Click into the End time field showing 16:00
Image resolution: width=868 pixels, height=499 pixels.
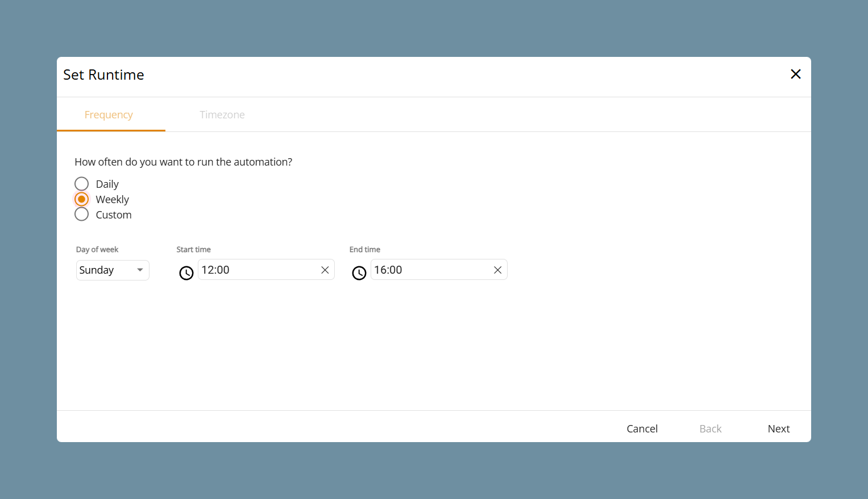431,270
